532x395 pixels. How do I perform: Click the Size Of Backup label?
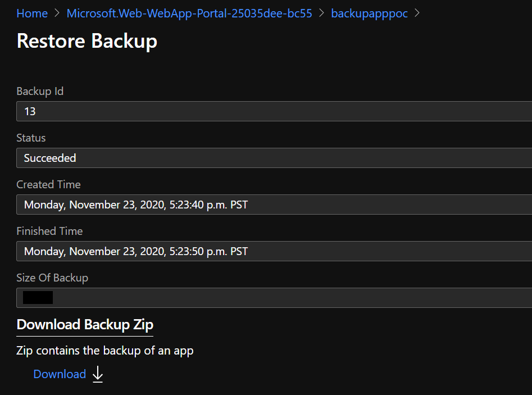(x=52, y=278)
